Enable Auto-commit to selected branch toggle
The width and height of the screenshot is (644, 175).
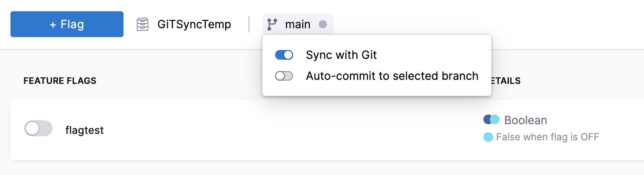pos(284,76)
